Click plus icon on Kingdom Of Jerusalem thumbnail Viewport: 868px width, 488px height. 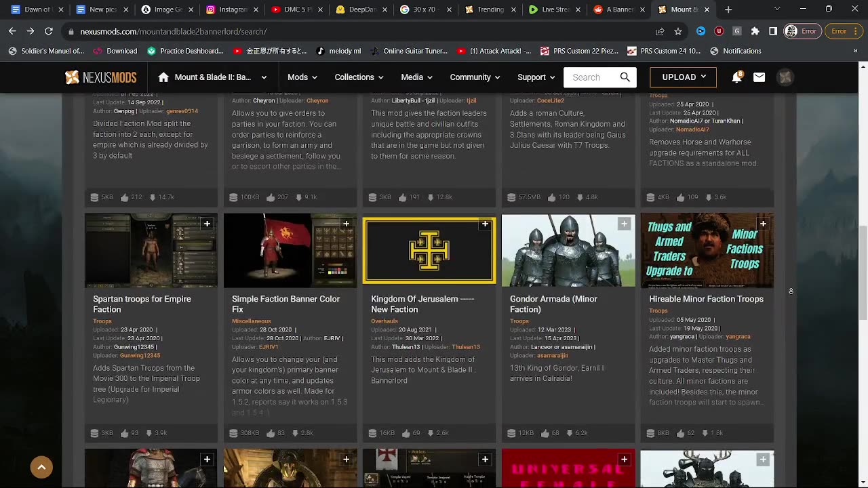point(485,224)
